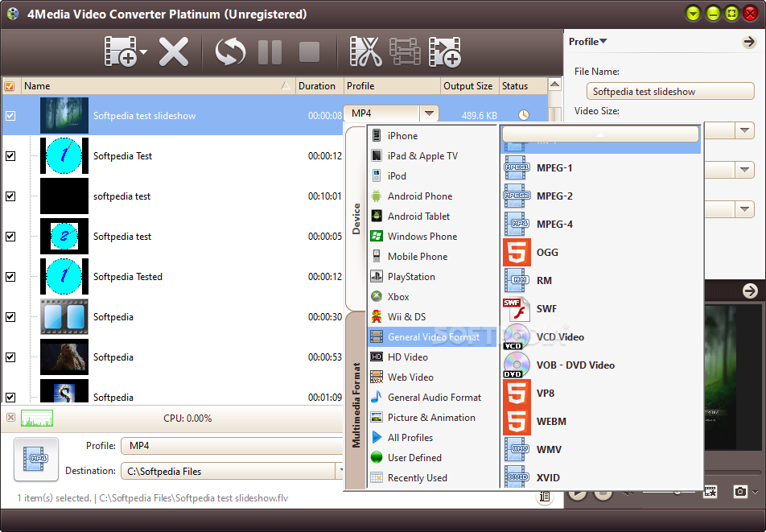Select MPEG-1 format icon

tap(517, 167)
